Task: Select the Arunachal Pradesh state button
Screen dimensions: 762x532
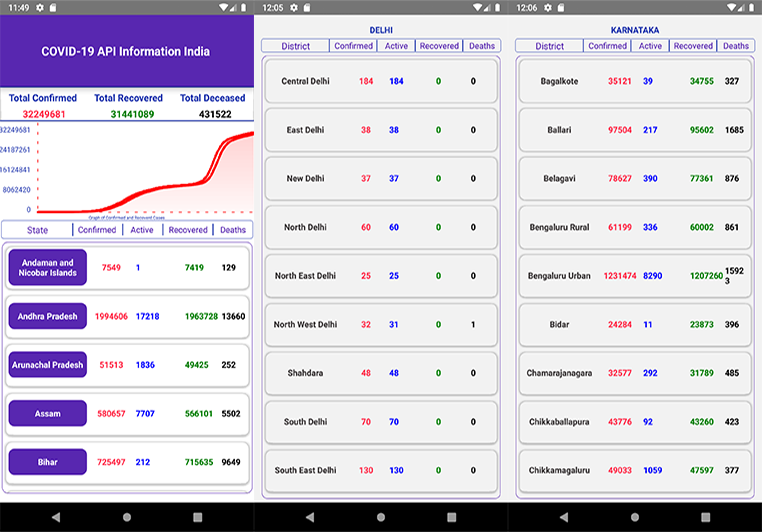Action: 47,365
